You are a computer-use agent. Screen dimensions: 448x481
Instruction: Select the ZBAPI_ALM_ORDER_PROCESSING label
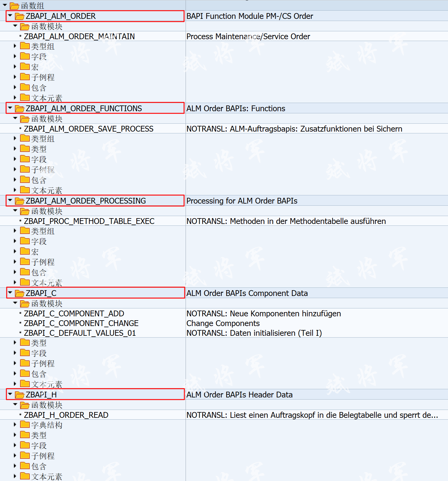pyautogui.click(x=86, y=201)
